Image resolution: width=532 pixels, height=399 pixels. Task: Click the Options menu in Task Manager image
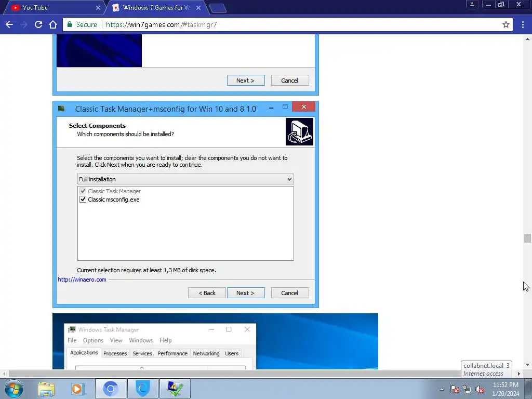click(x=93, y=340)
